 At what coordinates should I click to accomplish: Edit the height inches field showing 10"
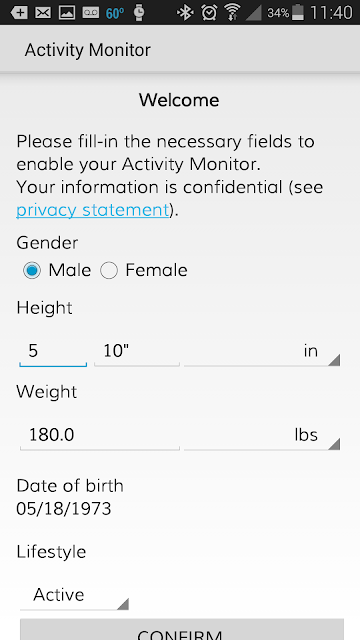(137, 351)
